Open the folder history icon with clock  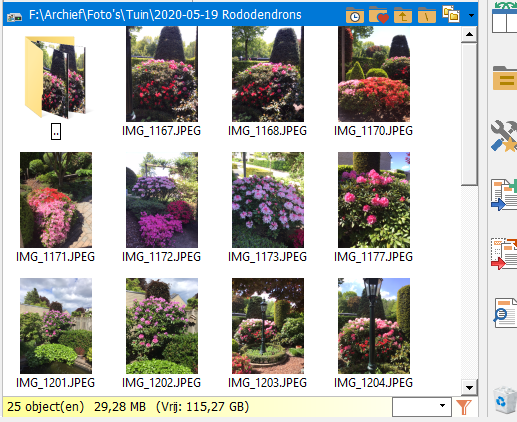point(355,15)
